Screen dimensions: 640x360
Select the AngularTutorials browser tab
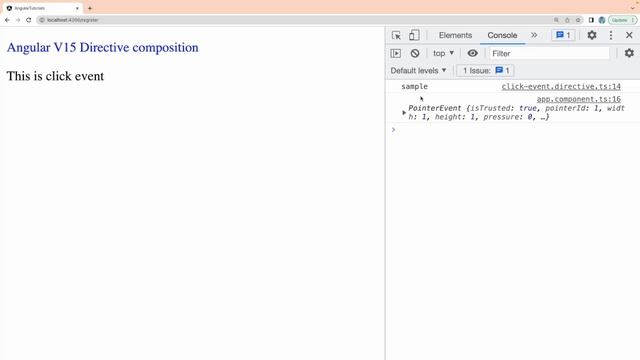pos(41,8)
